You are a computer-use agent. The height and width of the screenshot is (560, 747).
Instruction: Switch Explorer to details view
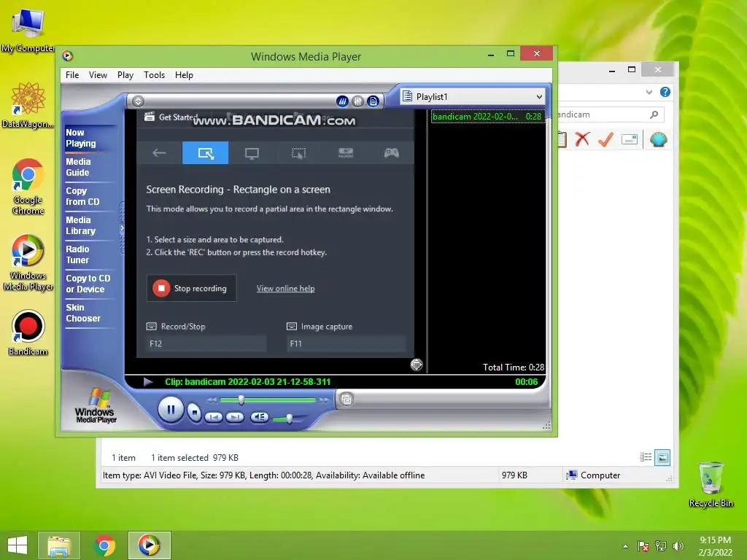[x=646, y=458]
